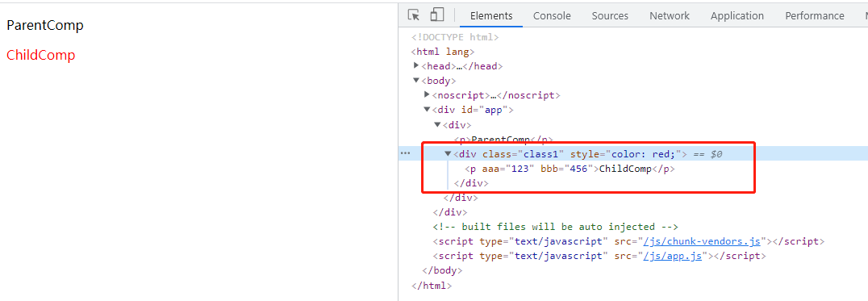Image resolution: width=868 pixels, height=301 pixels.
Task: Expand the head element node
Action: (416, 66)
